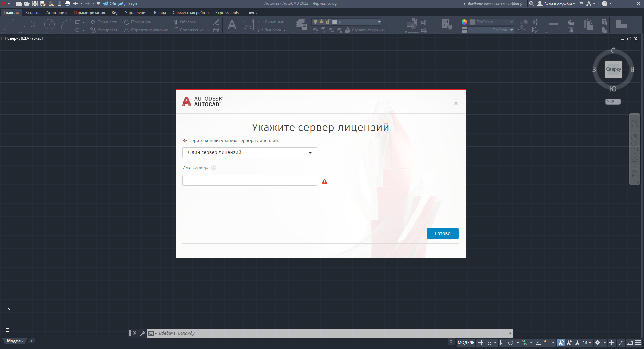
Task: Toggle annotation objects visibility
Action: point(561,343)
